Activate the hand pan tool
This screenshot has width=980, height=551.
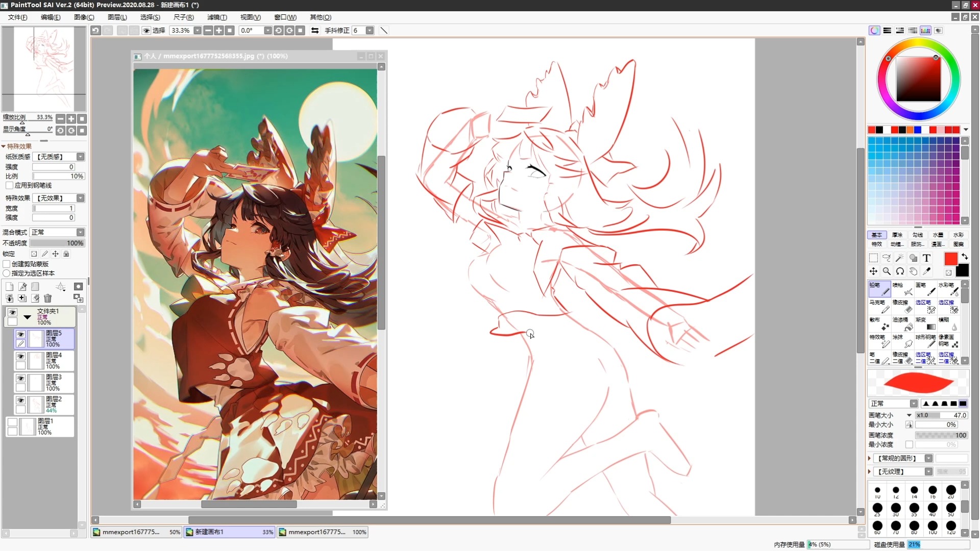913,271
